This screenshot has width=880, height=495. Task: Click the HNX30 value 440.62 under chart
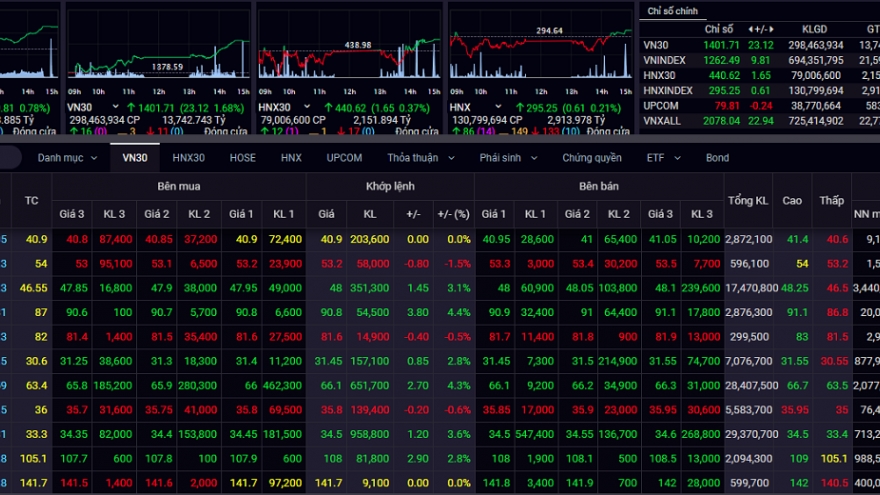pyautogui.click(x=350, y=108)
